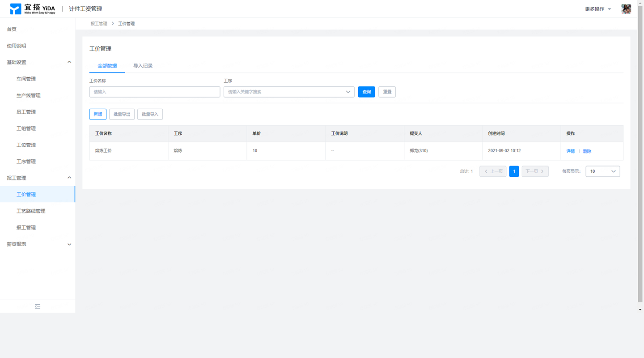Select 工价管理 in sidebar
The width and height of the screenshot is (644, 358).
tap(38, 194)
